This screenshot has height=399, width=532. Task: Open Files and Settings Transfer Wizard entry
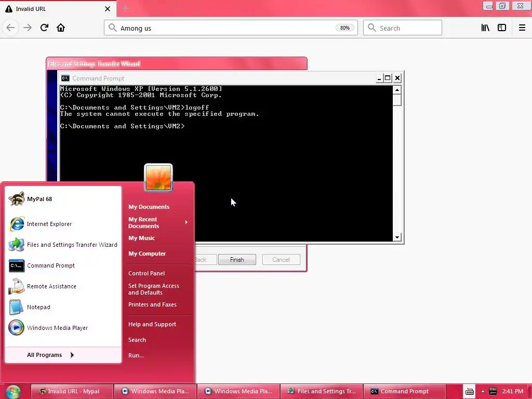point(63,245)
